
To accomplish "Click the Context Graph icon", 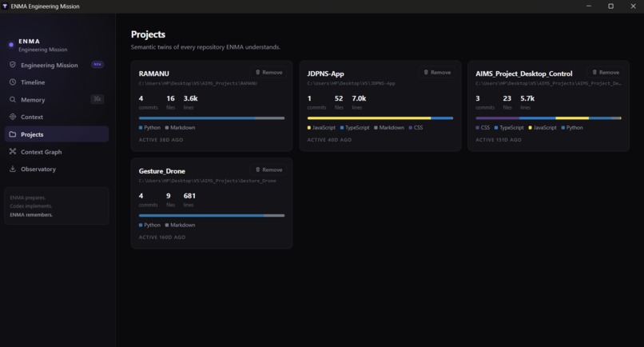I will [13, 151].
